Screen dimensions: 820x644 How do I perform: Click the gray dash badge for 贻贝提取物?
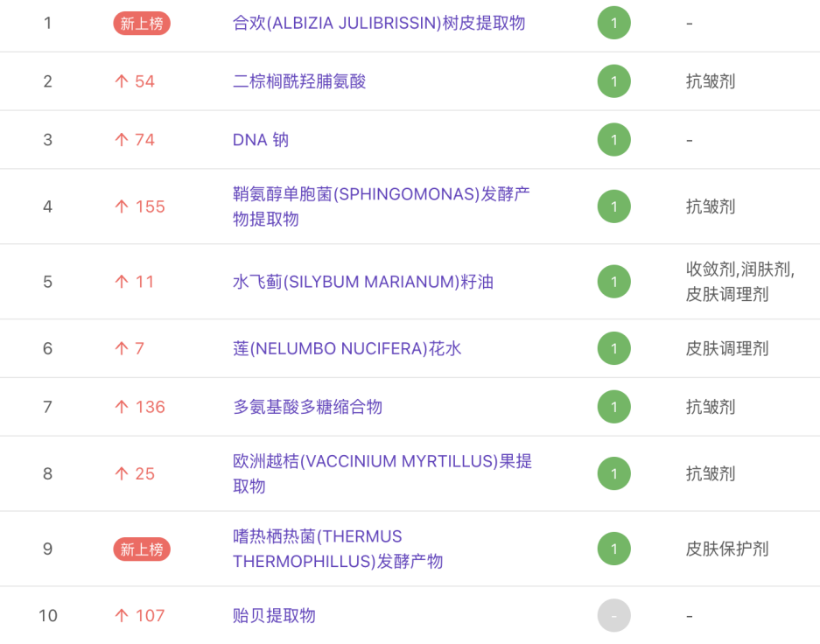(x=613, y=616)
